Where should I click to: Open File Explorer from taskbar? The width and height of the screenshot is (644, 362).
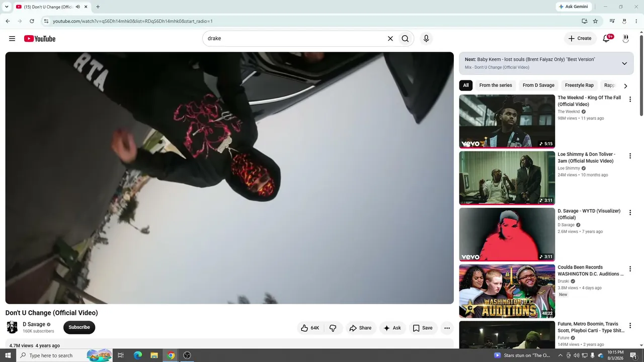[154, 355]
